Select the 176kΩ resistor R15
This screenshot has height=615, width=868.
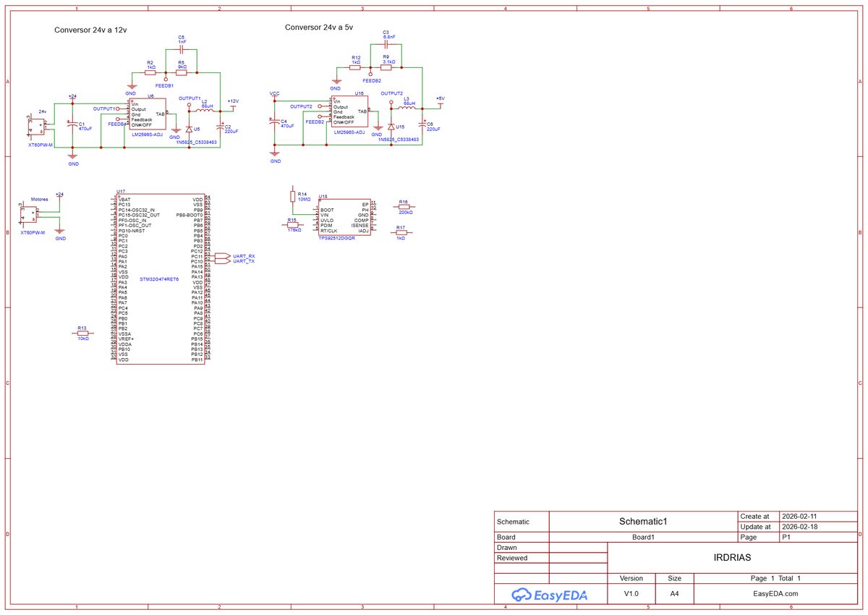[x=293, y=225]
